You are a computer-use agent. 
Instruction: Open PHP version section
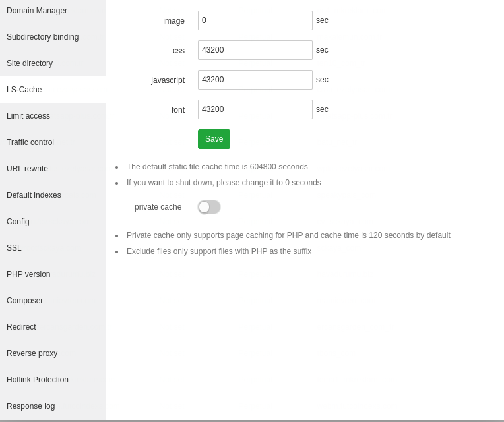(28, 274)
